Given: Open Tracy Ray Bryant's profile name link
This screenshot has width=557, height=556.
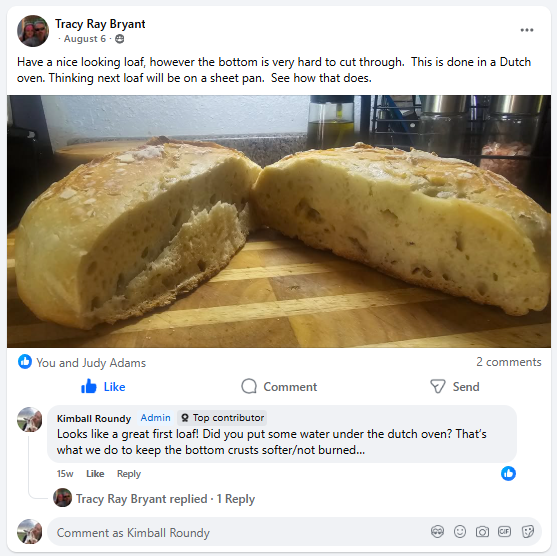Looking at the screenshot, I should tap(100, 24).
